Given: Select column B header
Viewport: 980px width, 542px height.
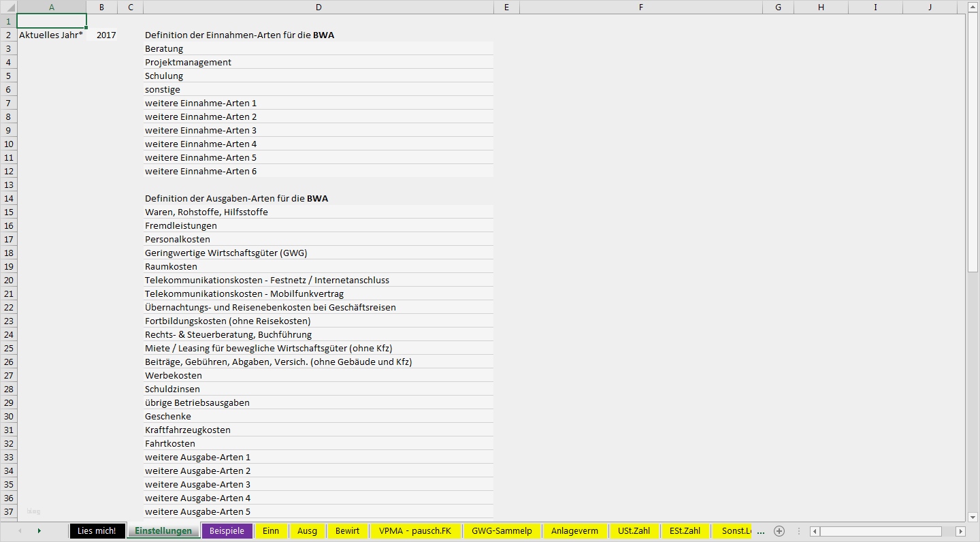Looking at the screenshot, I should click(102, 7).
